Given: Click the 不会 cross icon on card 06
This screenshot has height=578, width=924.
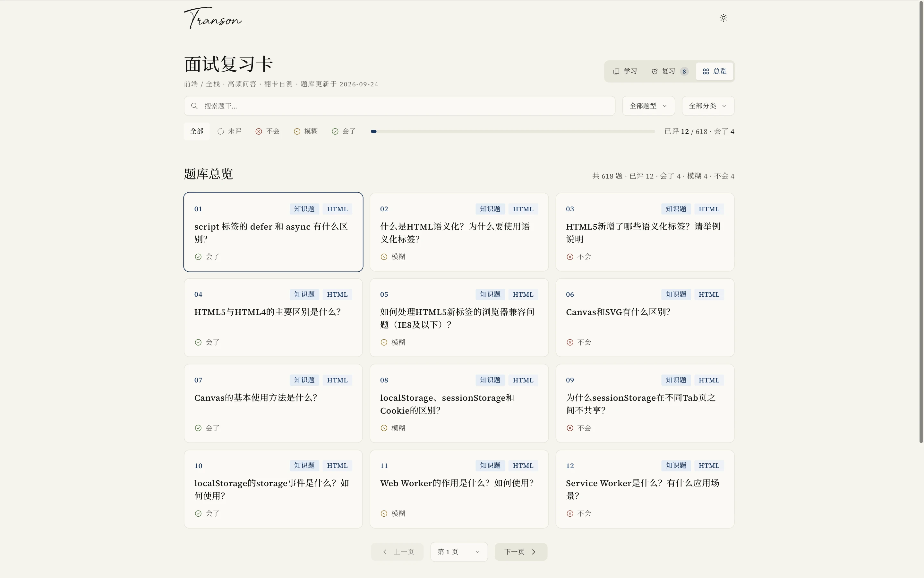Looking at the screenshot, I should click(x=570, y=343).
